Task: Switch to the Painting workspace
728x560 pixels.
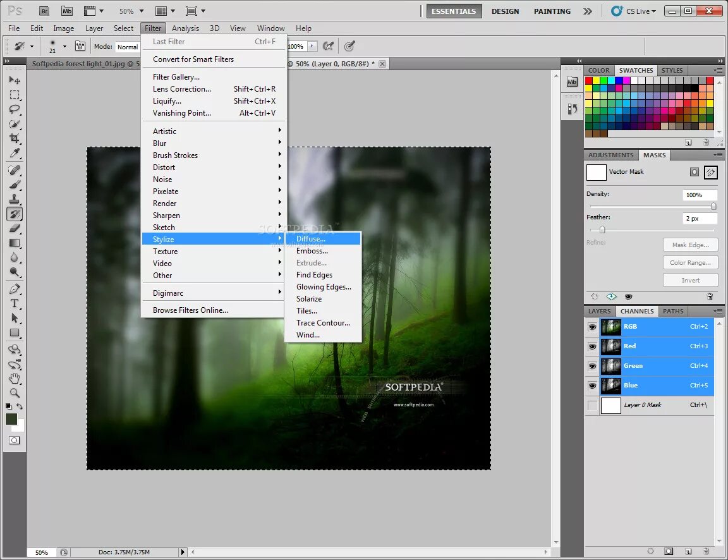Action: pyautogui.click(x=552, y=11)
